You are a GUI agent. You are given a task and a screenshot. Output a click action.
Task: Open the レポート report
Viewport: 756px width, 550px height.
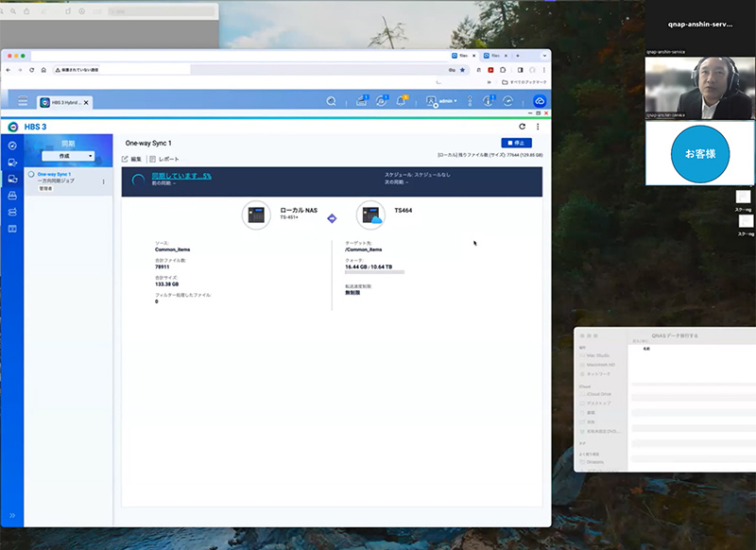164,159
